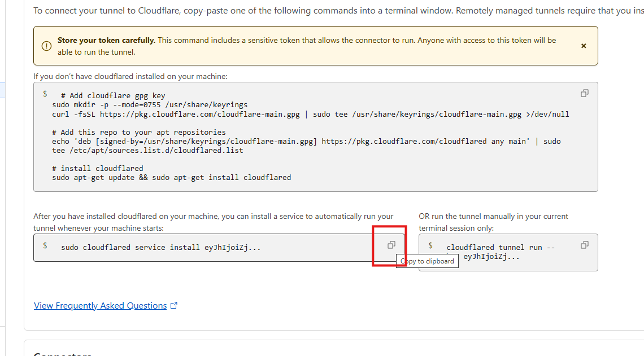Click the 'Add cloudflare gpg key' comment

coord(112,96)
